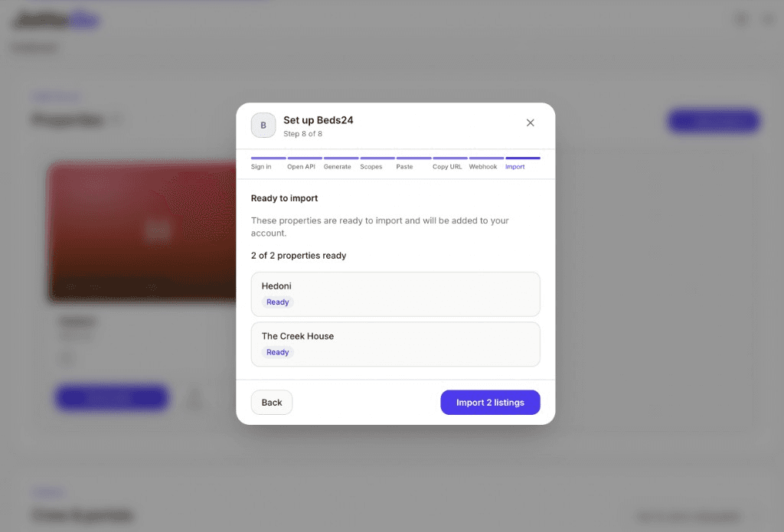Click the 'Ready to import' heading
The image size is (784, 532).
(285, 198)
